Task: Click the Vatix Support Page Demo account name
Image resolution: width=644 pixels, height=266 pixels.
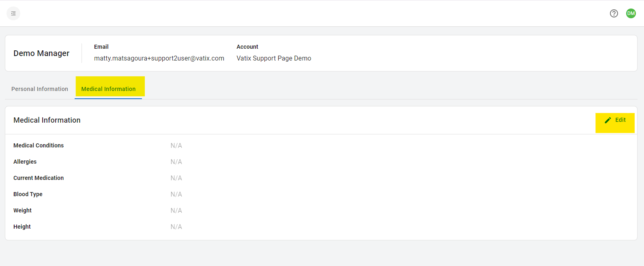Action: coord(274,58)
